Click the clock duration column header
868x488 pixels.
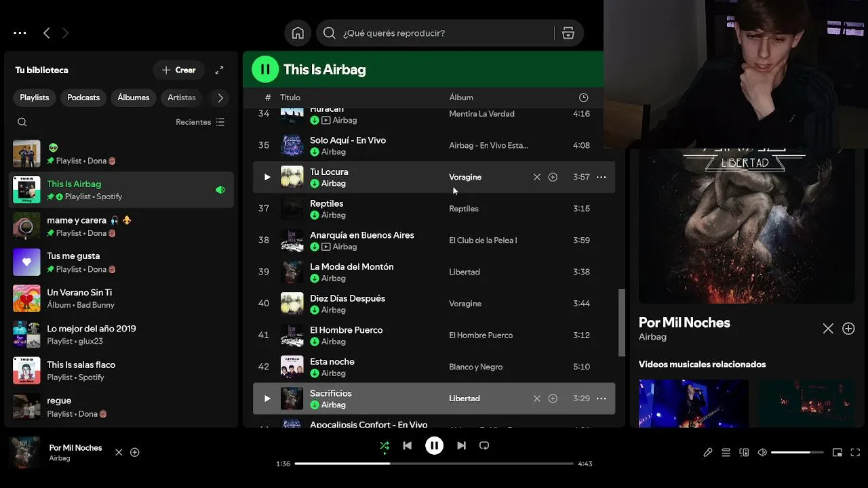coord(583,98)
